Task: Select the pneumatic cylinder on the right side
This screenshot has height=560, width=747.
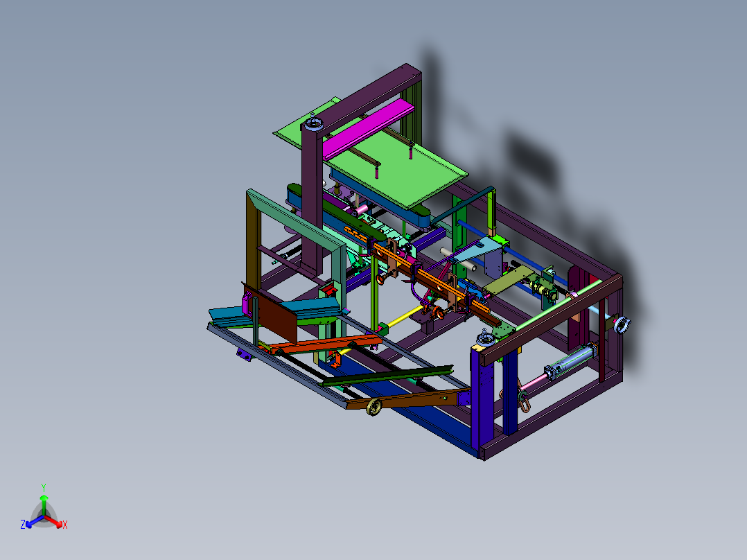Action: 570,362
